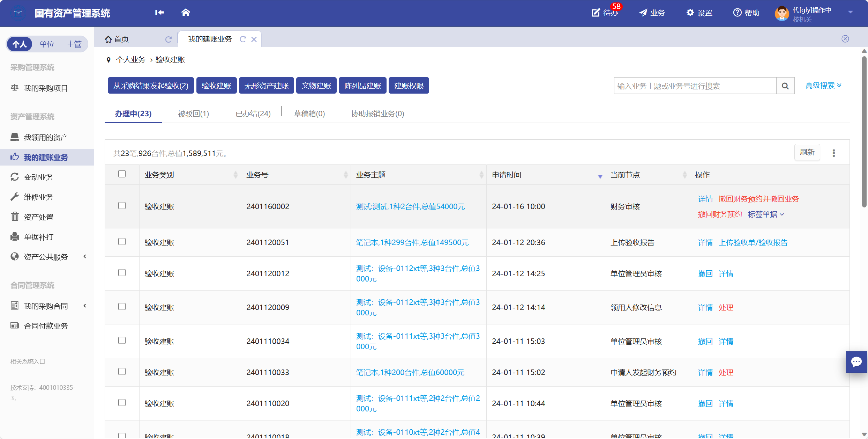Viewport: 868px width, 439px height.
Task: Close all tabs with circled X icon
Action: pyautogui.click(x=845, y=39)
